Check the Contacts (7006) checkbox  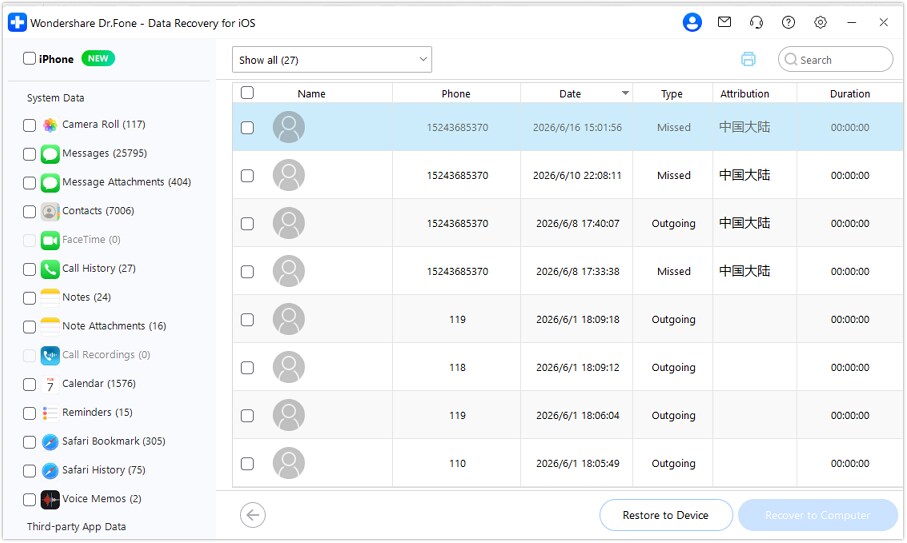point(29,212)
